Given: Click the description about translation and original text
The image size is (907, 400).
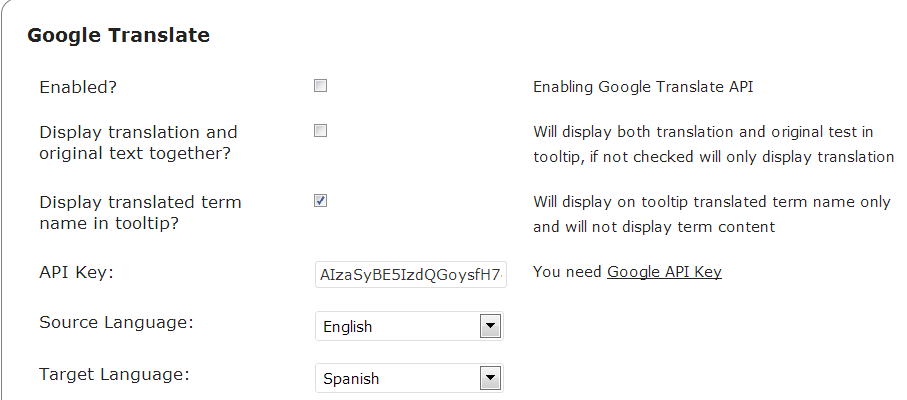Looking at the screenshot, I should coord(713,144).
